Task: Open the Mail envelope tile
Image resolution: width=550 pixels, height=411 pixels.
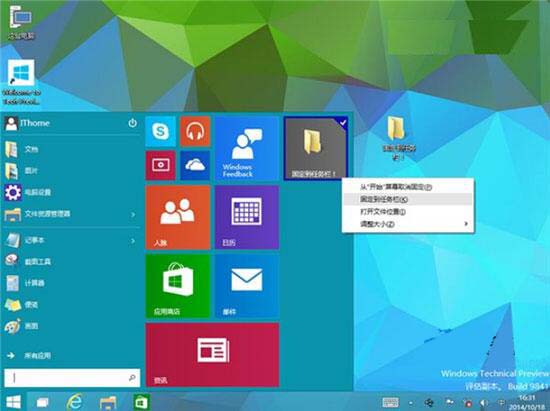Action: click(247, 286)
